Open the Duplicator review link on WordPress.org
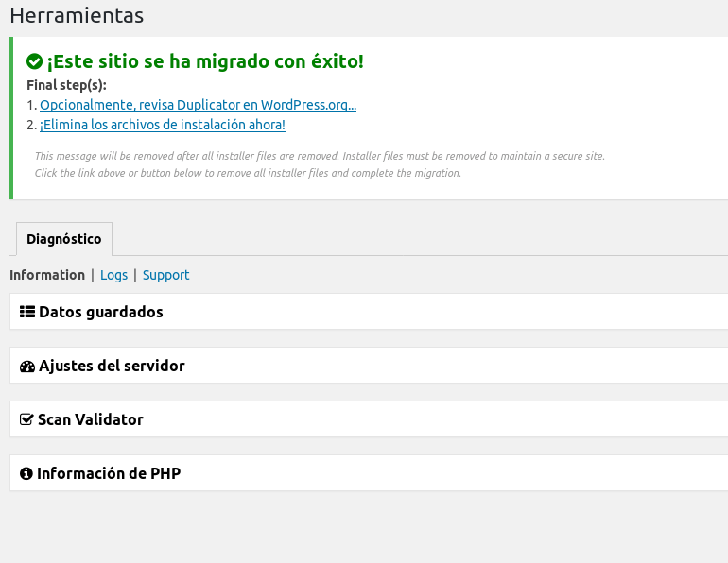The height and width of the screenshot is (563, 728). pos(198,105)
